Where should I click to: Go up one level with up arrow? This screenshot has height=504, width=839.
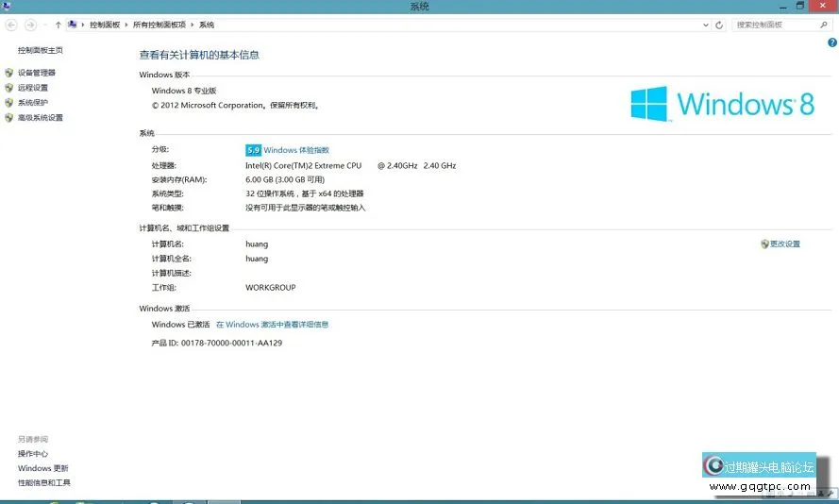(59, 25)
